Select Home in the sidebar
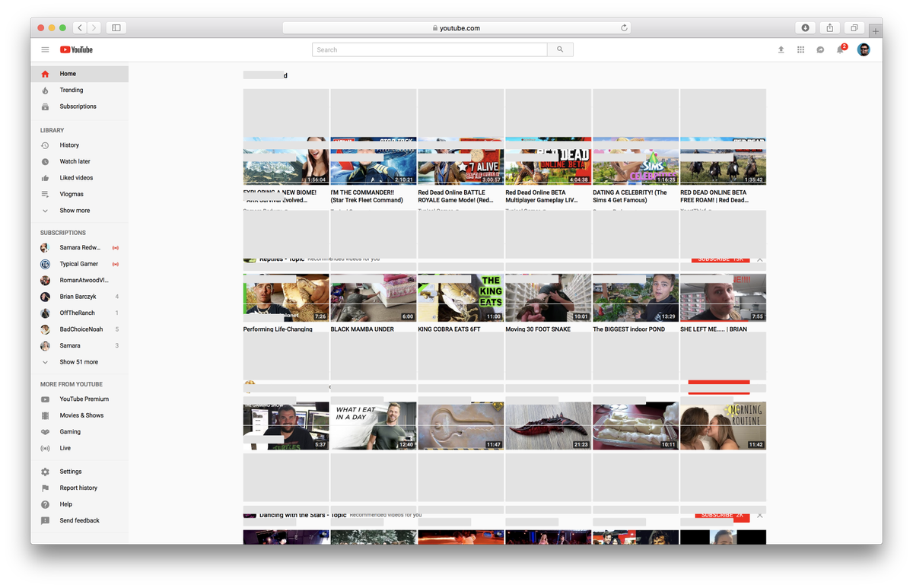The width and height of the screenshot is (913, 588). (79, 74)
